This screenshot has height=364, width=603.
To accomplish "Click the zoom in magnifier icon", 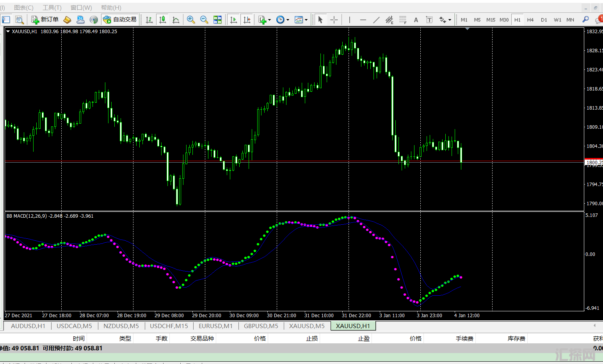I will (x=191, y=20).
